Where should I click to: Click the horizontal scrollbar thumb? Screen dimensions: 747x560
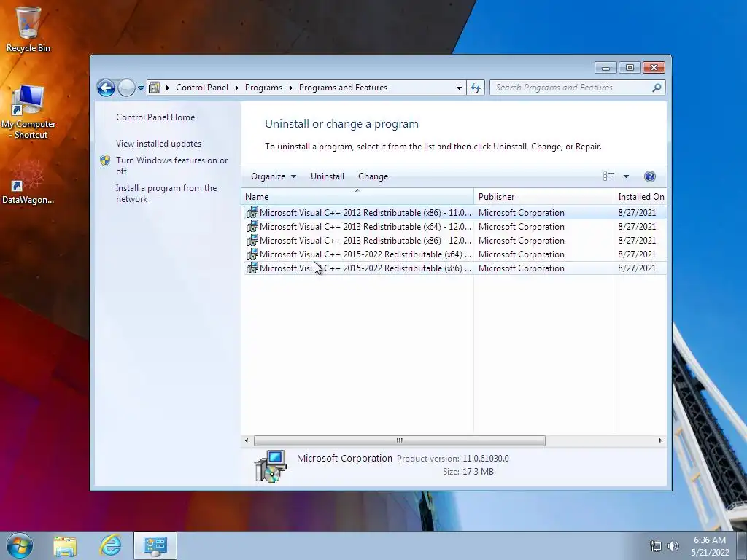[399, 440]
